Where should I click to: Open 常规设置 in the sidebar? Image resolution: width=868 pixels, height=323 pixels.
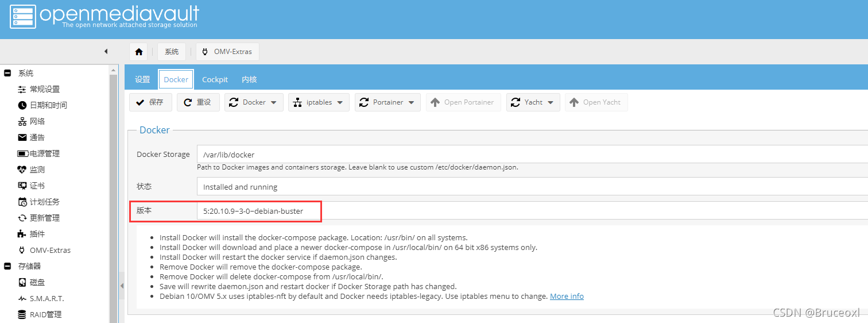coord(44,89)
